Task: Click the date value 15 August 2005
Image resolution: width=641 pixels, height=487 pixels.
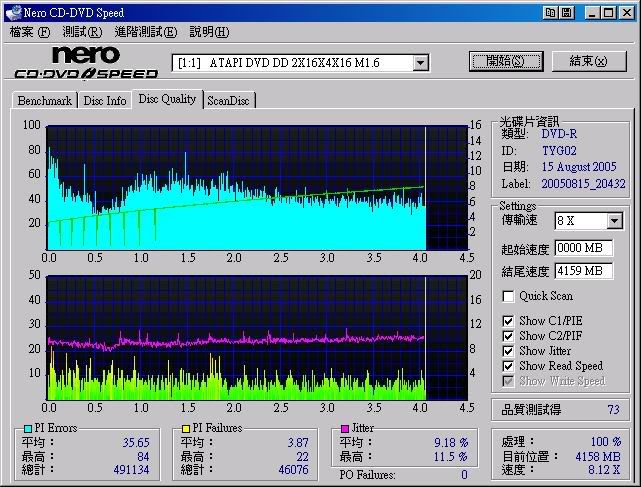Action: click(579, 167)
